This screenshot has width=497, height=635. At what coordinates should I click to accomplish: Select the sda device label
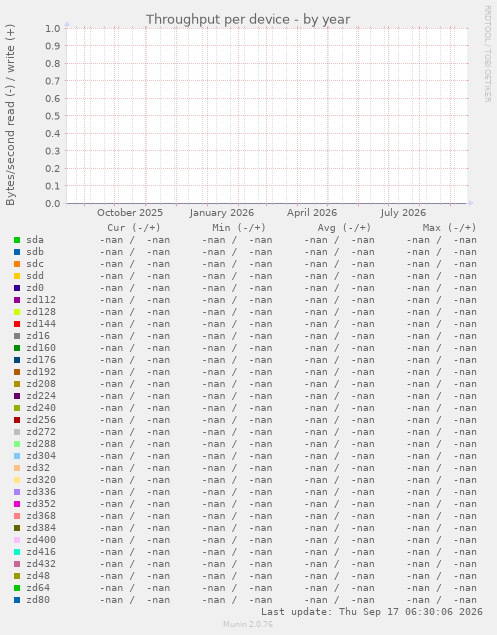click(35, 240)
